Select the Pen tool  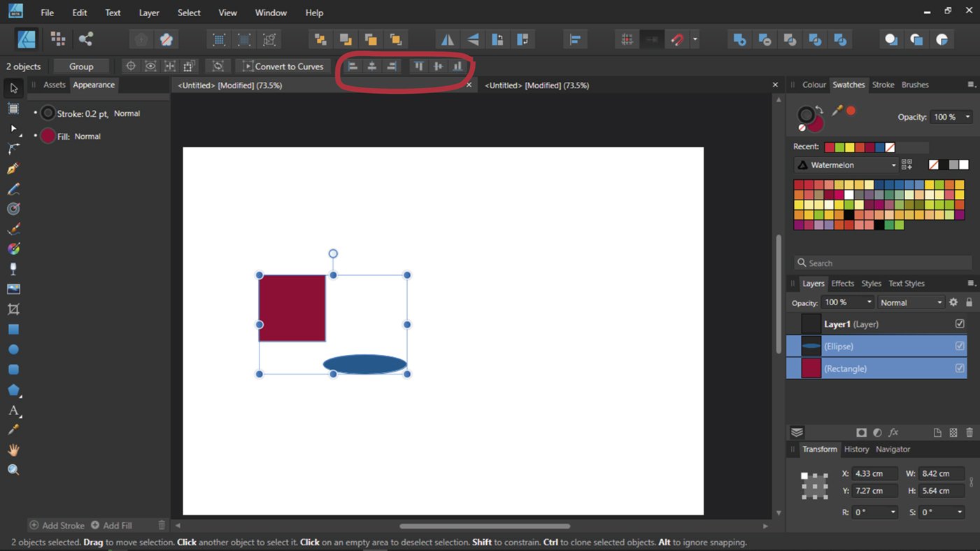[x=13, y=169]
